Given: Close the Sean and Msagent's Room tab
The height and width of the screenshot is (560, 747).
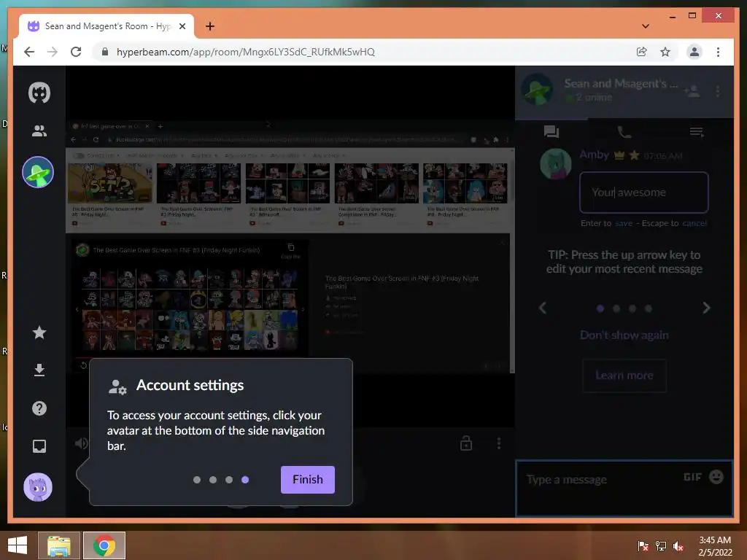Looking at the screenshot, I should pos(182,26).
